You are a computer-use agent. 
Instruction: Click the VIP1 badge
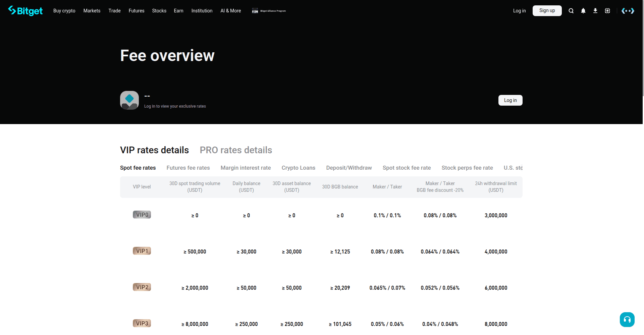[142, 251]
